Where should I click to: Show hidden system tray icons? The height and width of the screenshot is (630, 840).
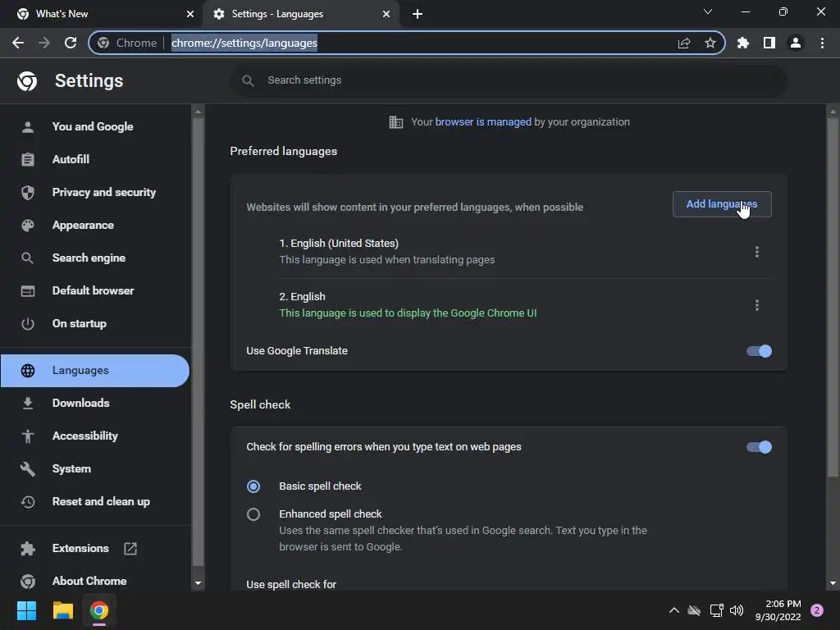point(674,610)
